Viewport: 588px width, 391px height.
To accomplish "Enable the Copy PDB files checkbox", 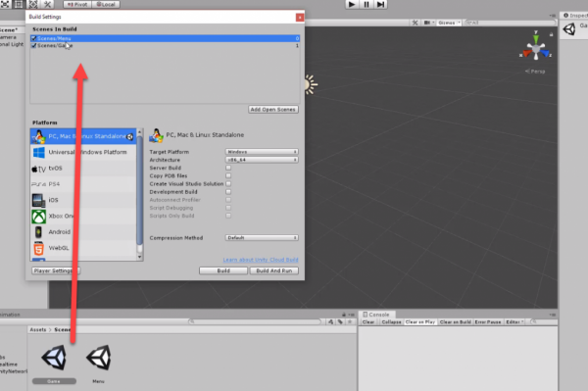I will coord(228,175).
